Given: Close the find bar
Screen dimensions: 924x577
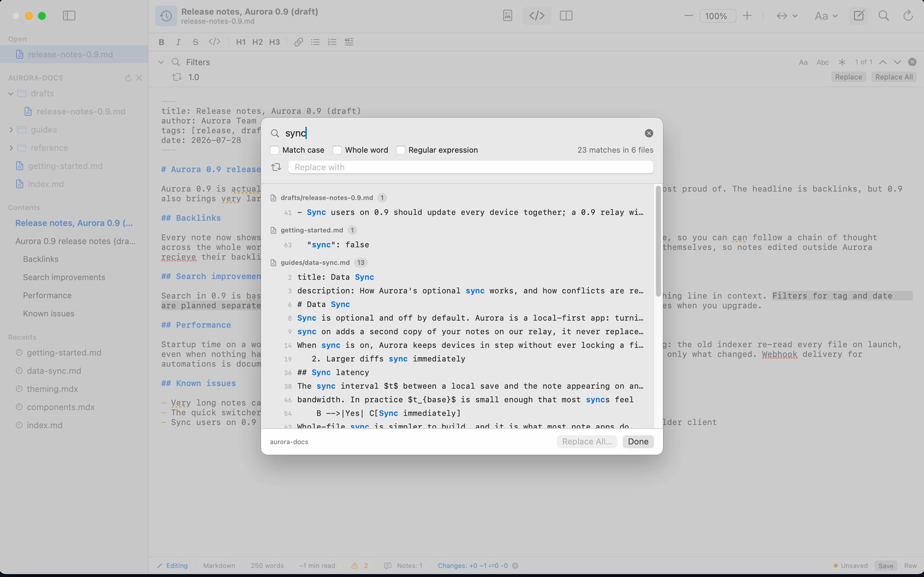Looking at the screenshot, I should 912,62.
